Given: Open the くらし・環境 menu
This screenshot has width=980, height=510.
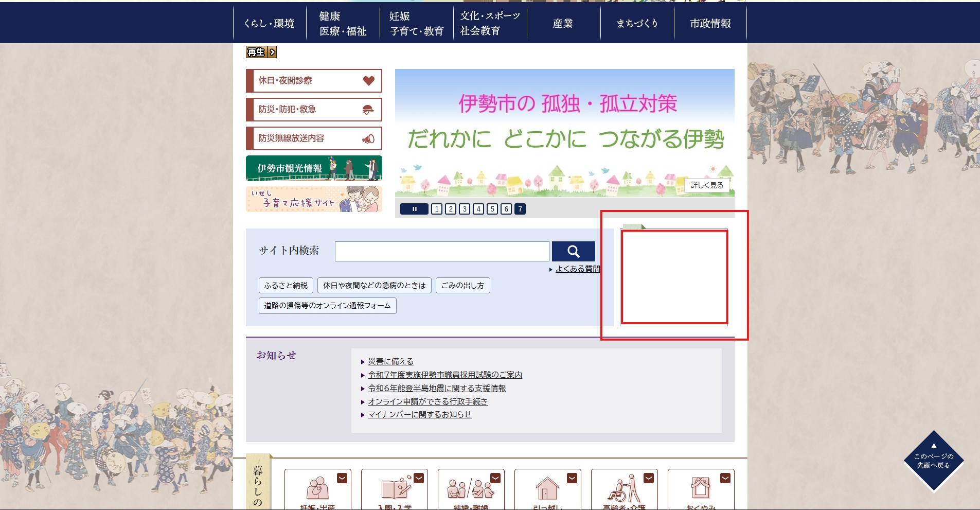Looking at the screenshot, I should (x=270, y=23).
